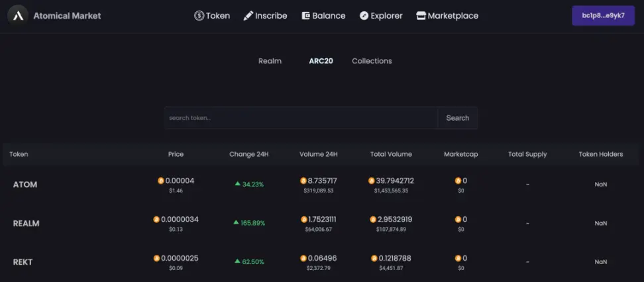The height and width of the screenshot is (282, 644).
Task: Open the bc1p8...e9yk7 wallet button
Action: 603,16
